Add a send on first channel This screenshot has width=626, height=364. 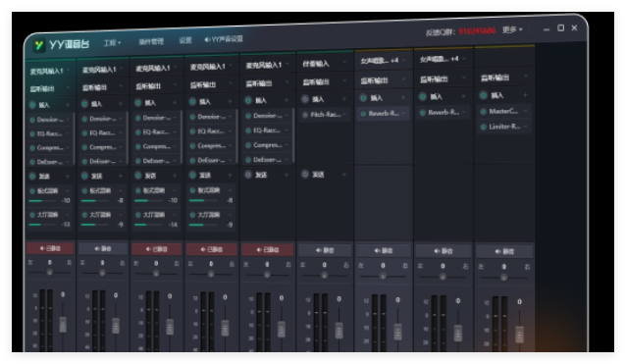68,176
